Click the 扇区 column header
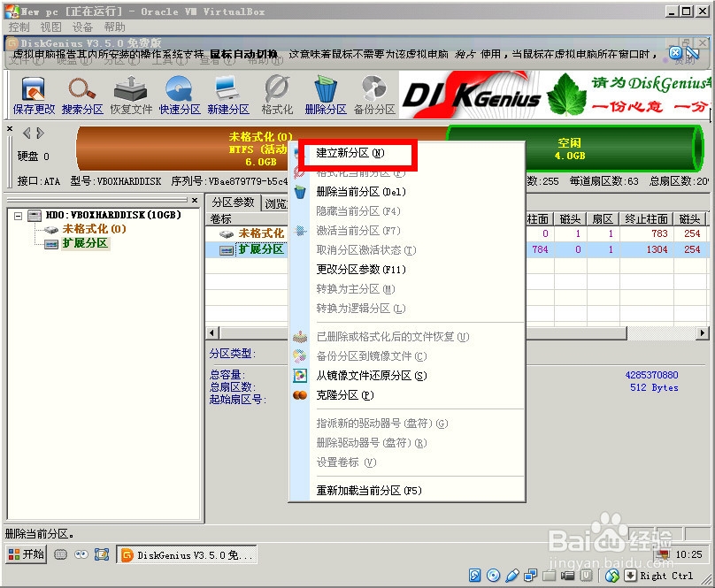The height and width of the screenshot is (588, 715). tap(603, 219)
